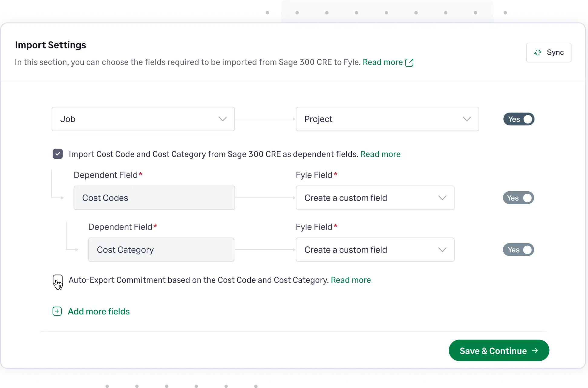Click the Sync button
Viewport: 588px width, 388px height.
(548, 52)
